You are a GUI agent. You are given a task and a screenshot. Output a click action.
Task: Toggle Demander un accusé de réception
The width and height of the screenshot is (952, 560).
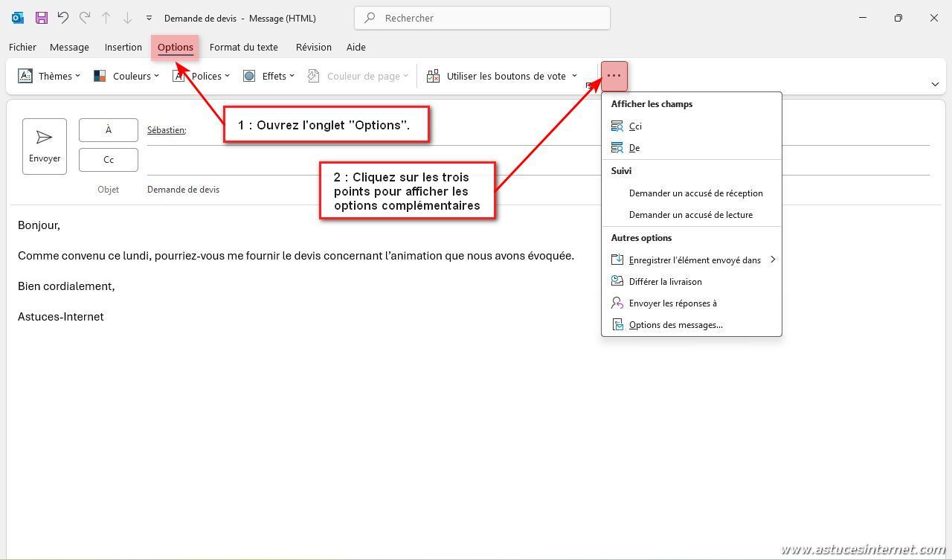click(695, 193)
